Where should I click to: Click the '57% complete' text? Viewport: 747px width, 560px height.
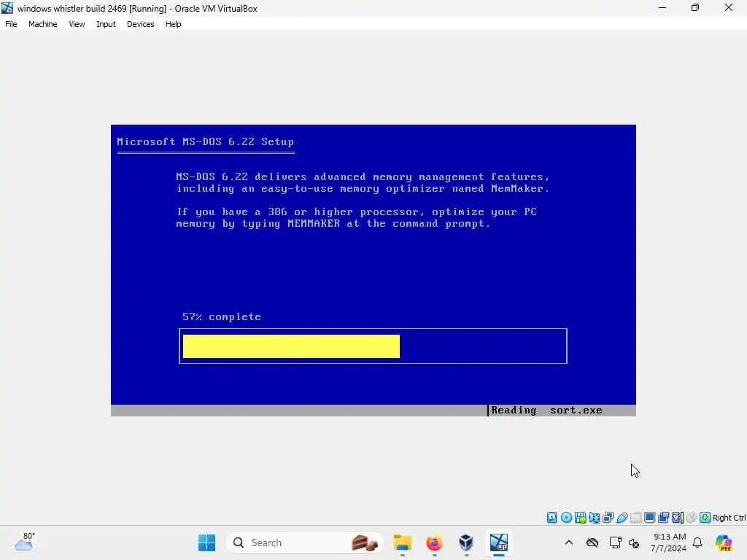[x=222, y=316]
